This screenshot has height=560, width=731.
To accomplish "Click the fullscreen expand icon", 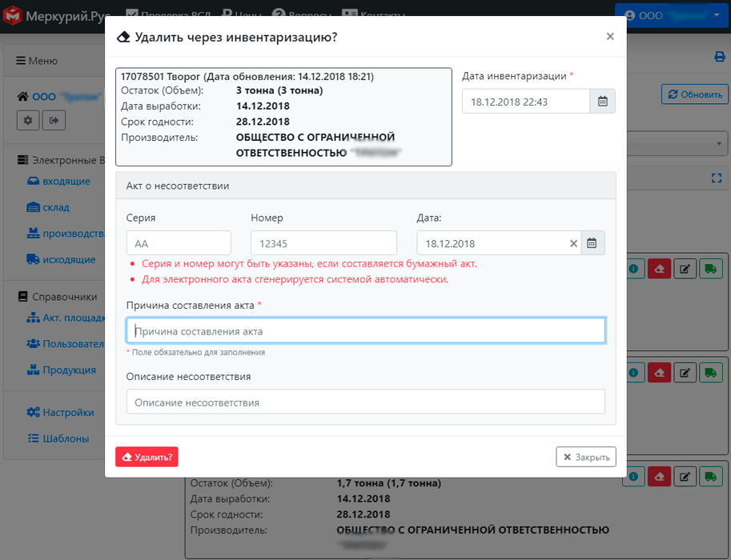I will click(x=716, y=178).
